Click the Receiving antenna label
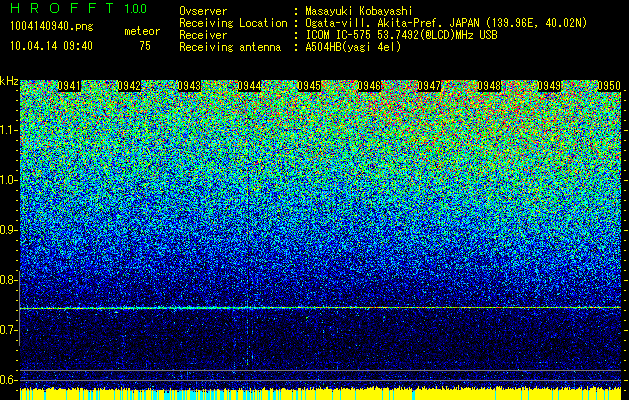The width and height of the screenshot is (629, 400). (230, 47)
